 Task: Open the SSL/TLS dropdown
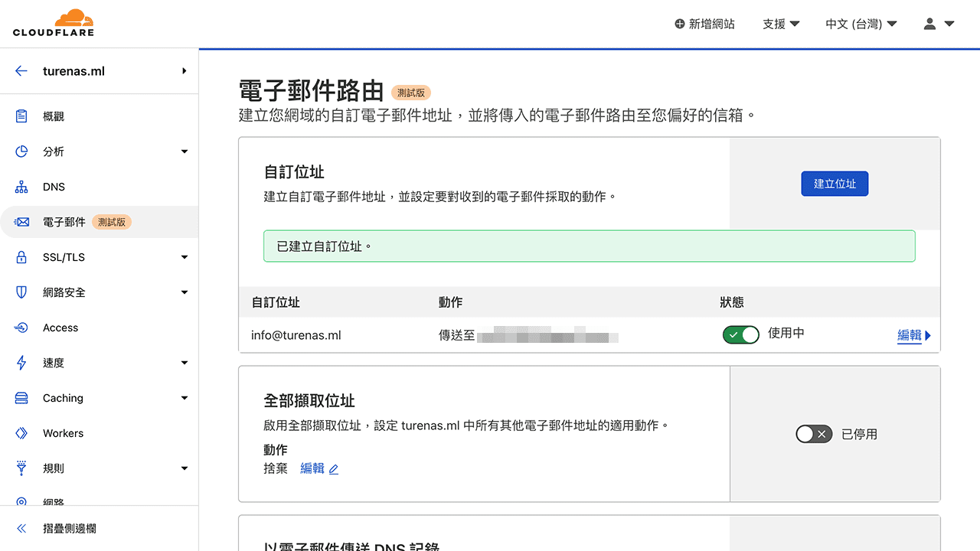pyautogui.click(x=184, y=256)
